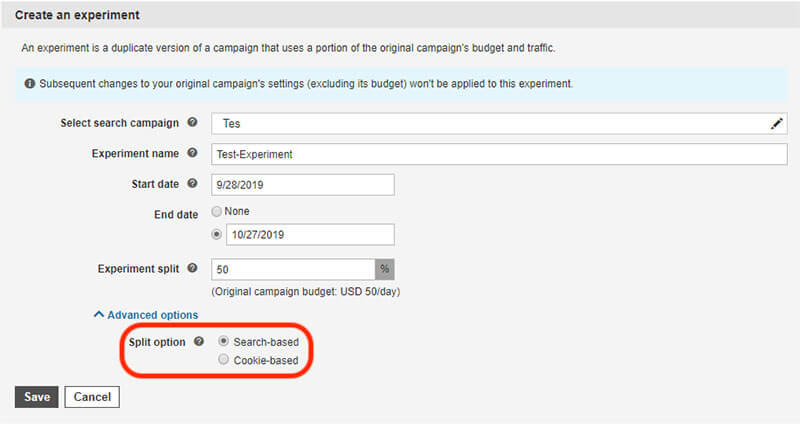800x428 pixels.
Task: Open help icon beside Split option
Action: (x=199, y=342)
